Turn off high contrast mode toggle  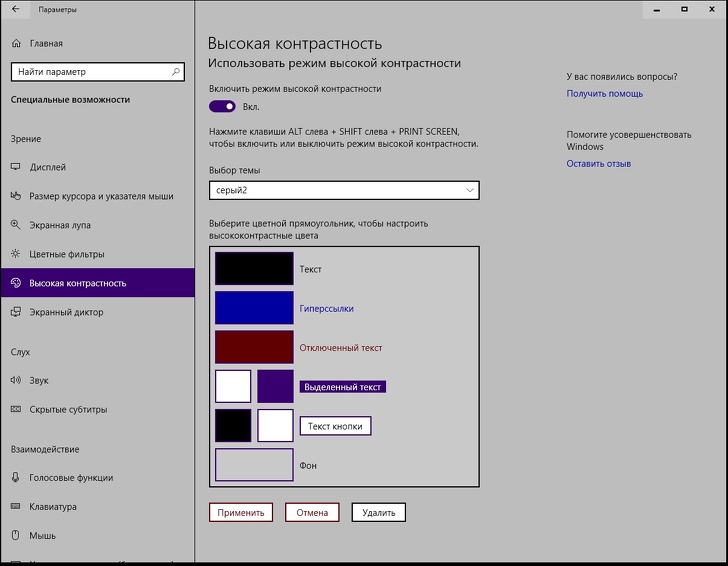(222, 106)
